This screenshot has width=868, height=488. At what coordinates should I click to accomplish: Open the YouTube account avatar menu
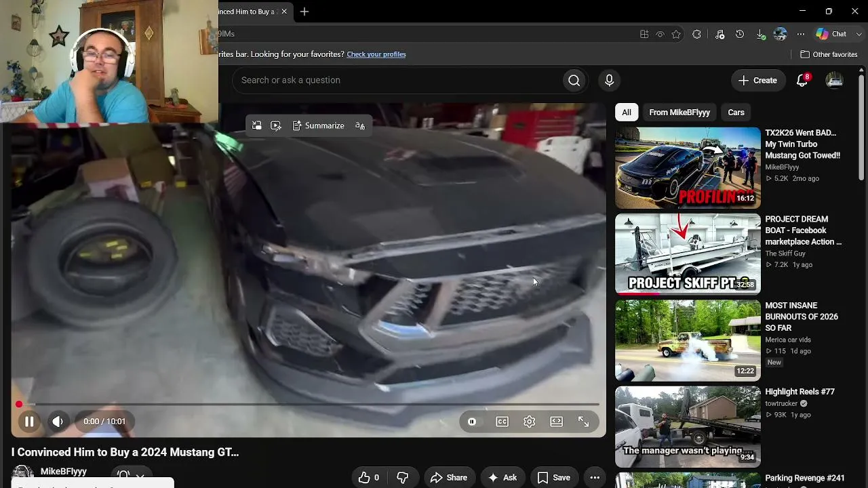[834, 80]
